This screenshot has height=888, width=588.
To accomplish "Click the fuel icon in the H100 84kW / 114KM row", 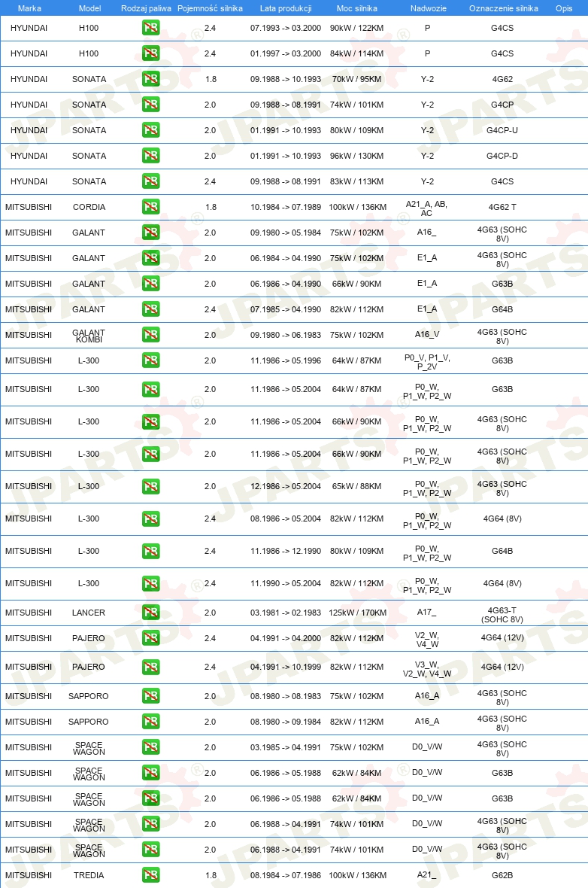I will (x=150, y=53).
